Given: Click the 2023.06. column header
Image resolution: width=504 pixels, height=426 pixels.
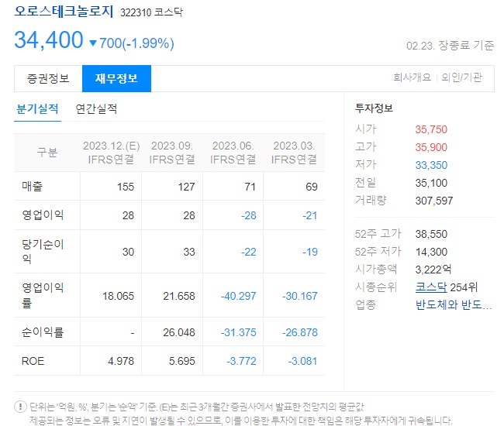Looking at the screenshot, I should (233, 153).
